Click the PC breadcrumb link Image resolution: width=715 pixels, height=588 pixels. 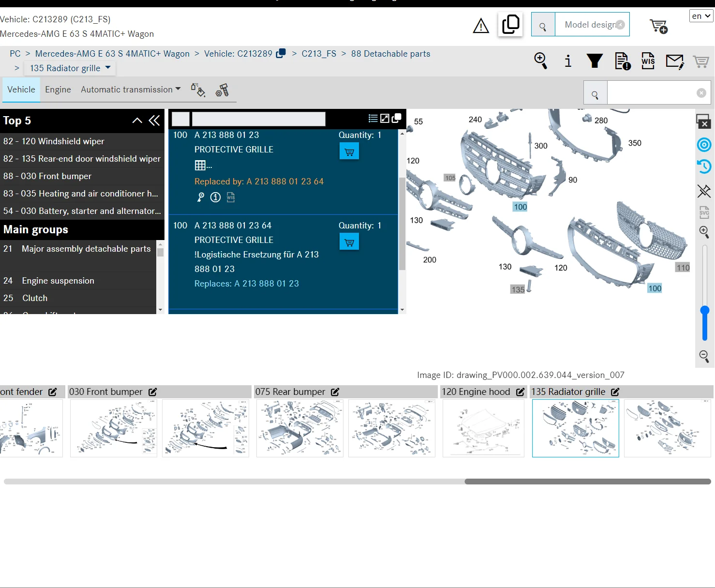[x=15, y=54]
